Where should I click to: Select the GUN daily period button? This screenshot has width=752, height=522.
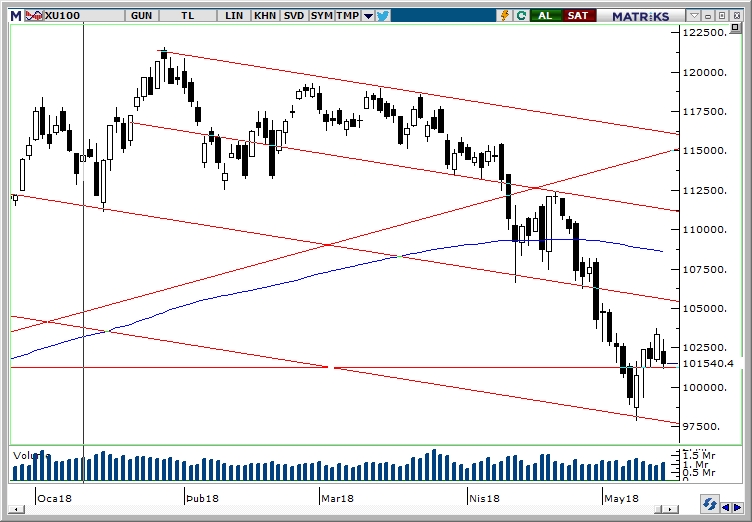[141, 15]
